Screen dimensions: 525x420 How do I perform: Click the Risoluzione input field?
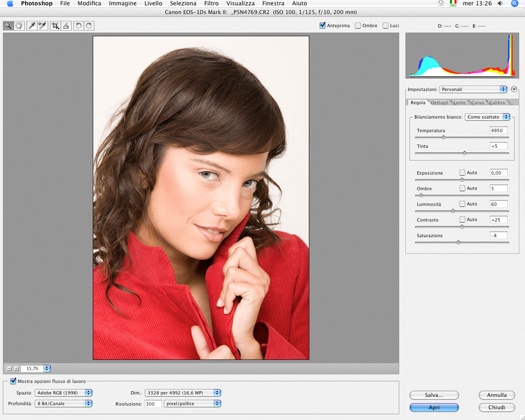153,404
